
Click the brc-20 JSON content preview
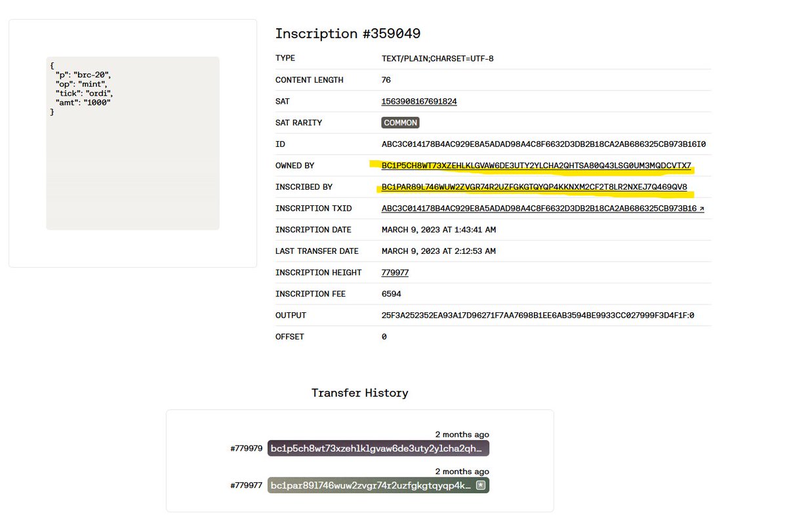pos(132,143)
